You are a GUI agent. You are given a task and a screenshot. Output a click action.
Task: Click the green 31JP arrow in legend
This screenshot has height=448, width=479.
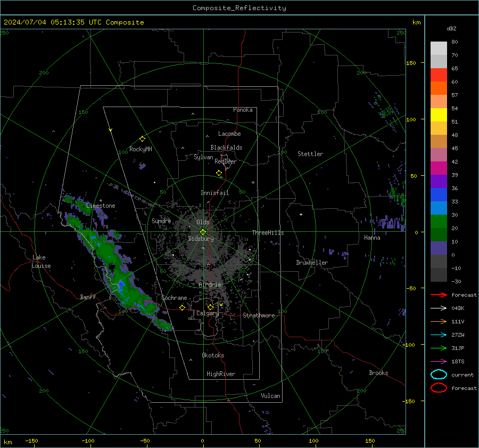pyautogui.click(x=439, y=348)
